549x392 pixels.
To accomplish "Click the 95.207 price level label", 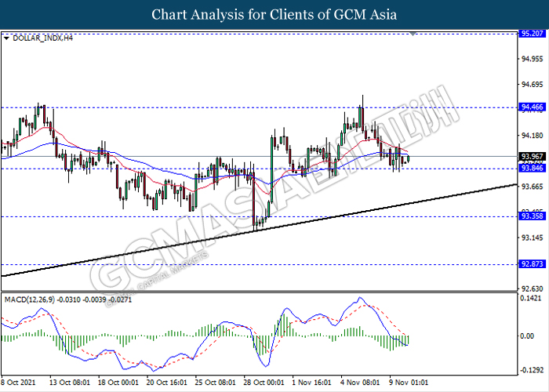I will 533,34.
